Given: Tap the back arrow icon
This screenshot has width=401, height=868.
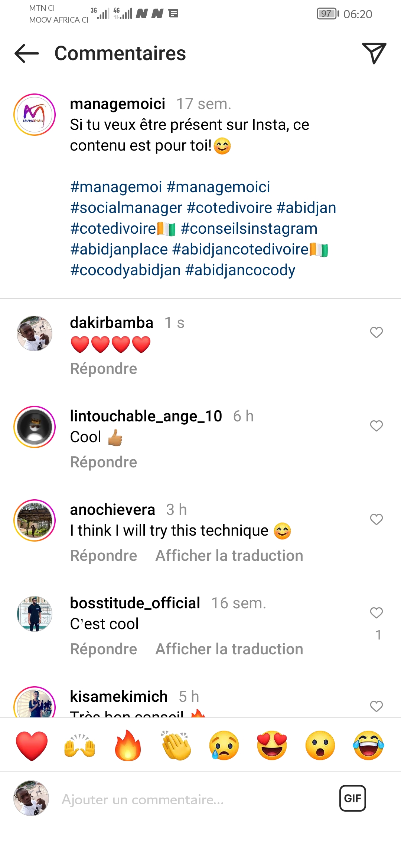Looking at the screenshot, I should click(27, 53).
